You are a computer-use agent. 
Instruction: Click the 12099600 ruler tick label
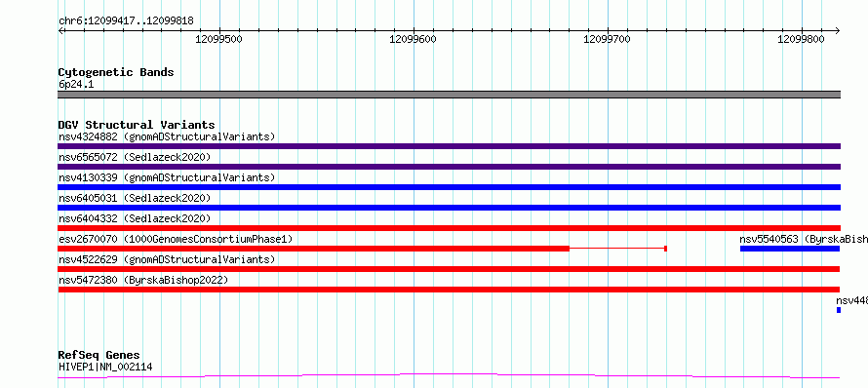[413, 39]
